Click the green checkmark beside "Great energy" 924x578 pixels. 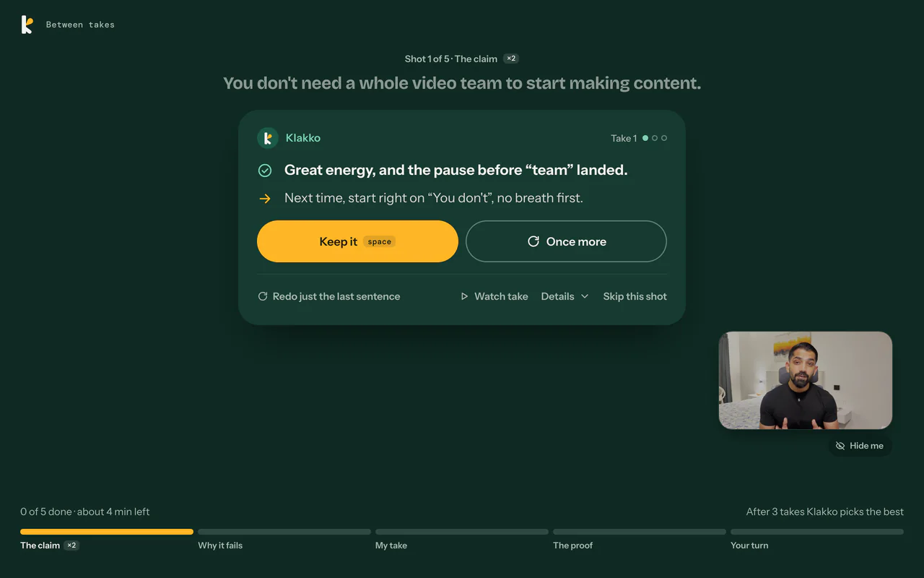265,171
